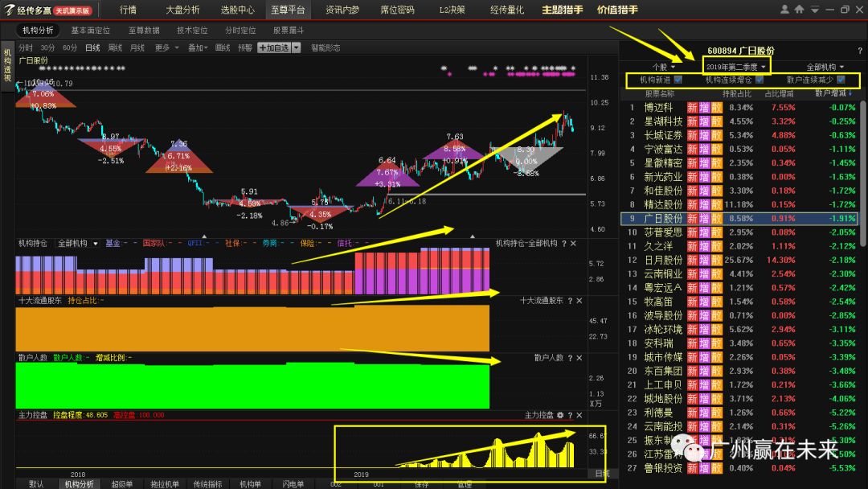Switch to the 基本面定位 tab

[91, 31]
